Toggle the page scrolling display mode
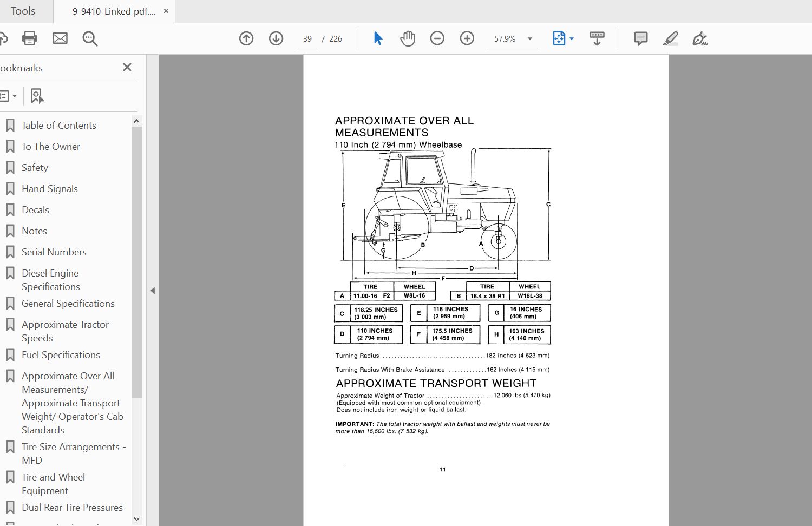This screenshot has height=526, width=812. pos(597,38)
